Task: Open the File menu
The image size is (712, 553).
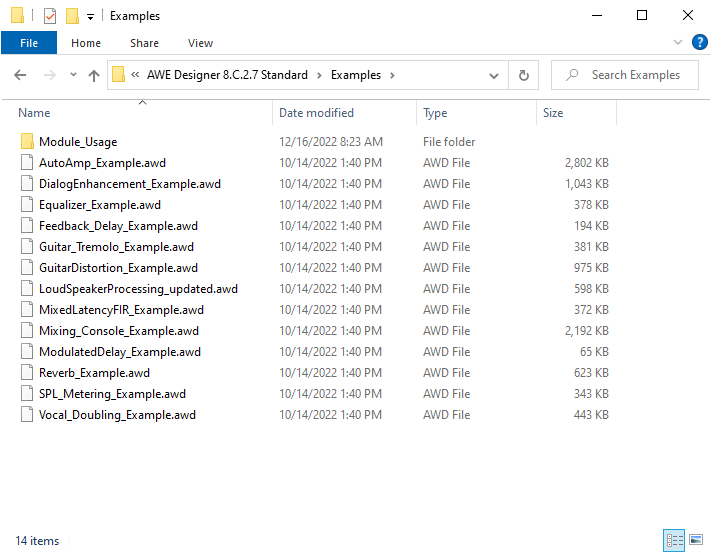Action: click(x=29, y=43)
